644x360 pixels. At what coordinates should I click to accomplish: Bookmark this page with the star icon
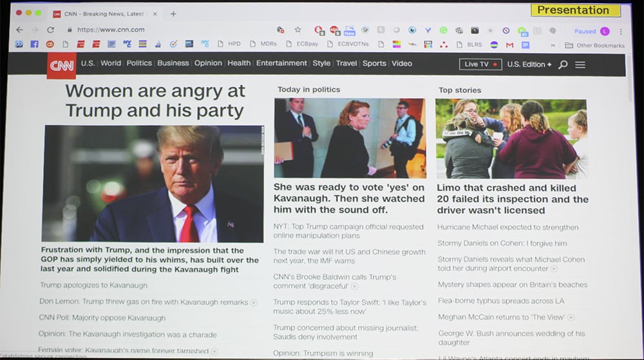click(x=298, y=30)
